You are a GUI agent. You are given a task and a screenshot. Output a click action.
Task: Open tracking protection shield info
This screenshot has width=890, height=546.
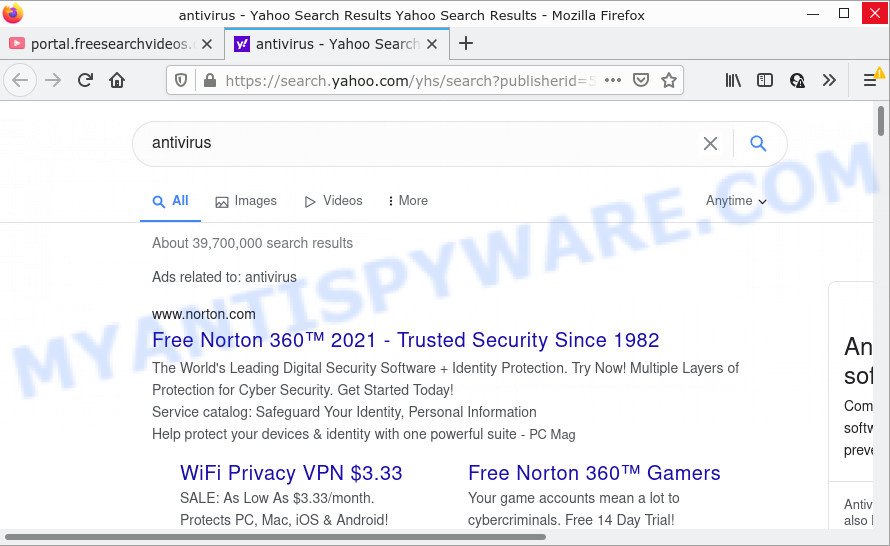click(180, 81)
